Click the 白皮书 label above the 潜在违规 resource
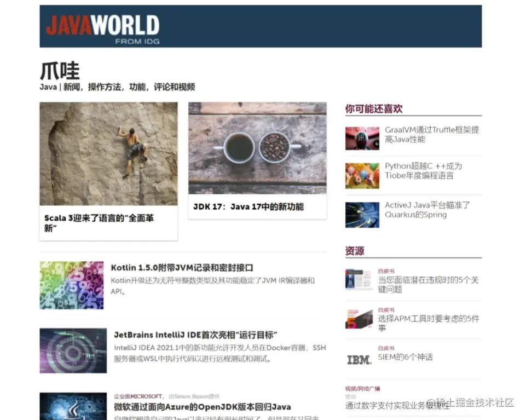Viewport: 526px width, 420px height. [x=386, y=271]
